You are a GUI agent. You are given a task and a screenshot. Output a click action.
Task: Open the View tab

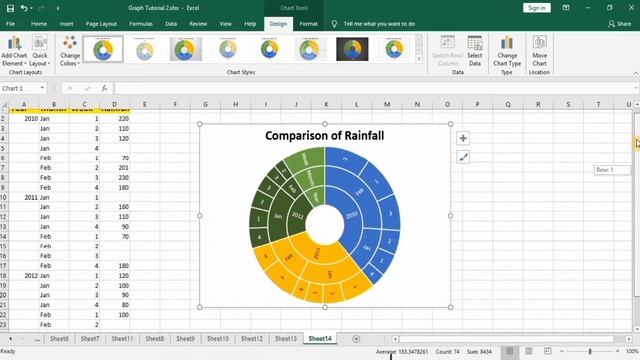pos(226,24)
